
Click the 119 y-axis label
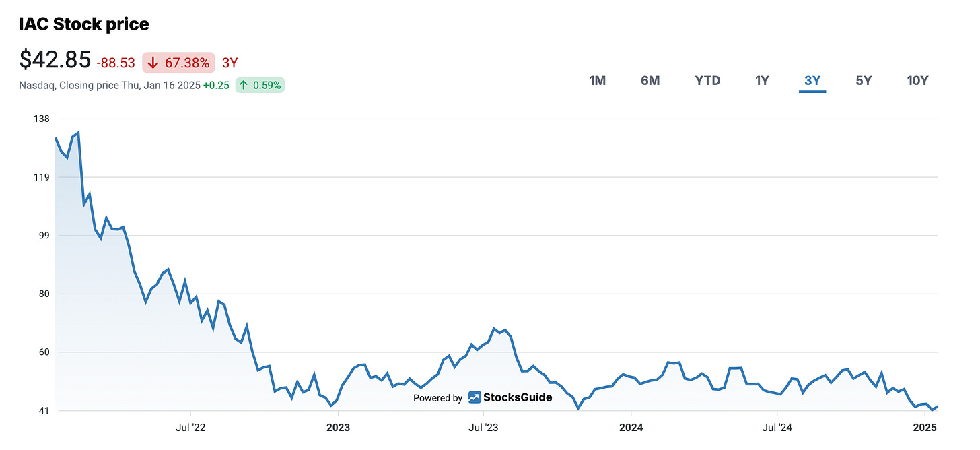[x=41, y=177]
